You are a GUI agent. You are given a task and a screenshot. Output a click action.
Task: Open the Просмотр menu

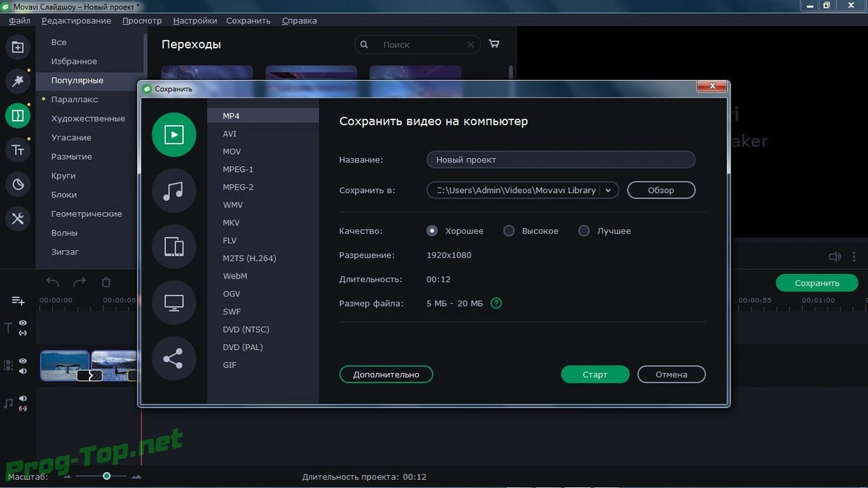tap(142, 20)
